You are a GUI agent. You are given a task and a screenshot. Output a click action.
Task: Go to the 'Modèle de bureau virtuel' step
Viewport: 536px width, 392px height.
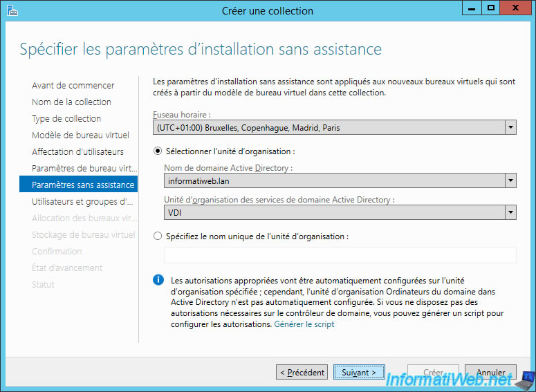[80, 135]
